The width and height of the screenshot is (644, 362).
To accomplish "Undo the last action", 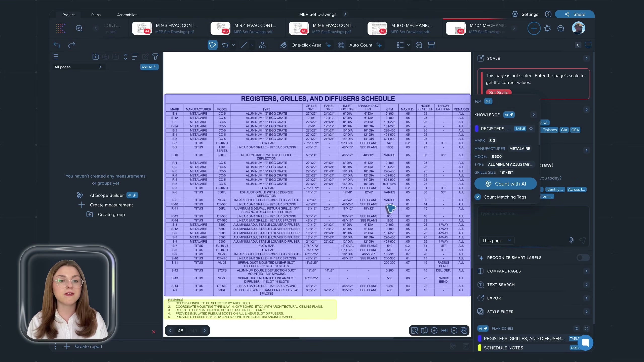I will tap(57, 45).
